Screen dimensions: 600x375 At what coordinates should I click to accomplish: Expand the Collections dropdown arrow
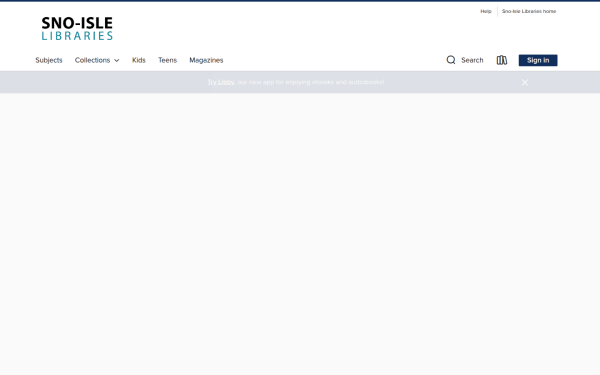117,60
